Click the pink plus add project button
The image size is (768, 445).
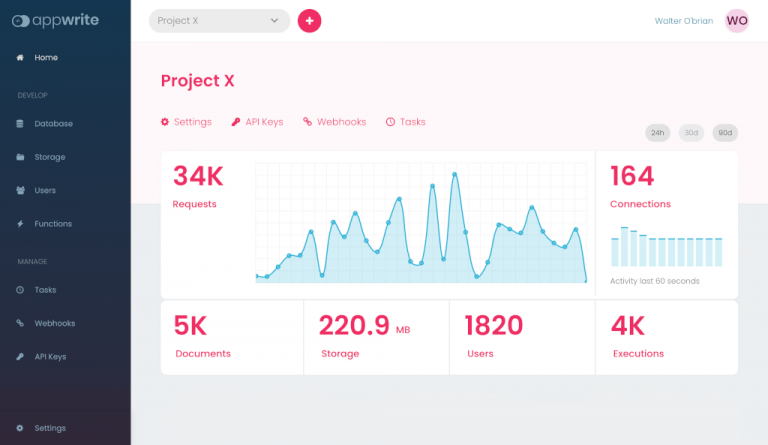tap(310, 21)
